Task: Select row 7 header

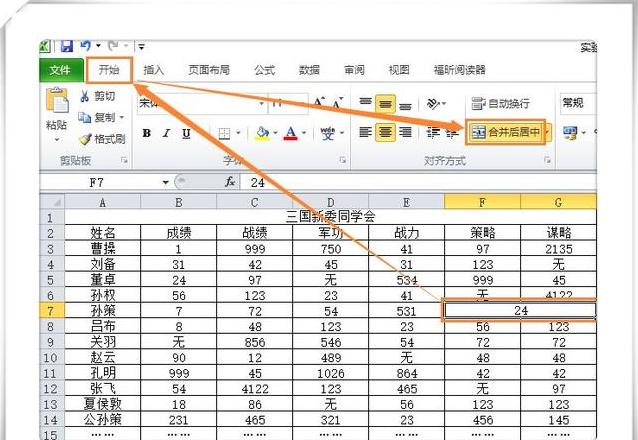Action: click(x=52, y=311)
